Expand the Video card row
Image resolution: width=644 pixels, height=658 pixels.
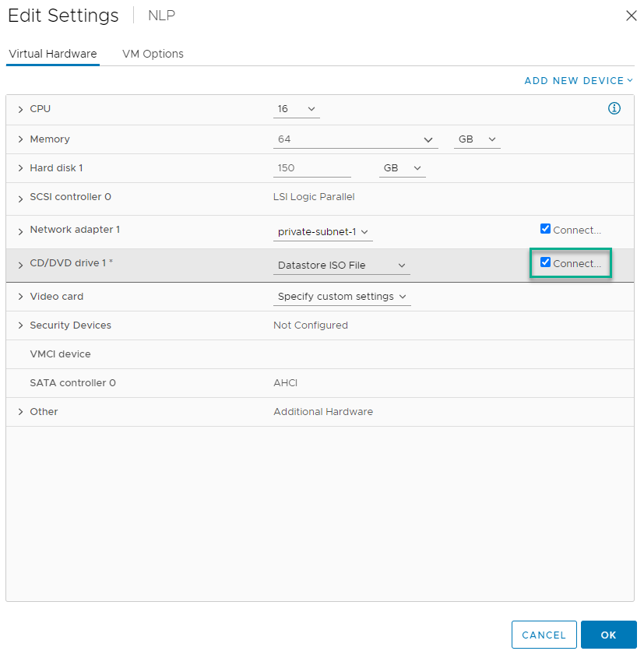pos(20,297)
